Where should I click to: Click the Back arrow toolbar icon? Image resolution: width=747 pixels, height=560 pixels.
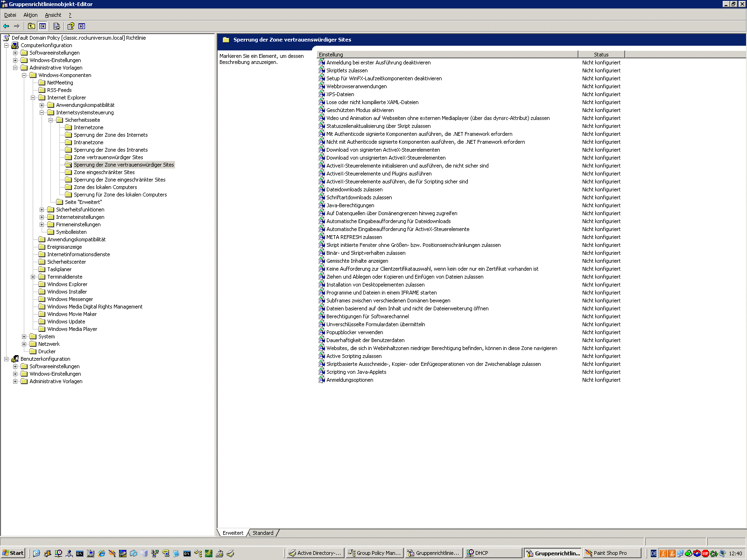[x=6, y=26]
